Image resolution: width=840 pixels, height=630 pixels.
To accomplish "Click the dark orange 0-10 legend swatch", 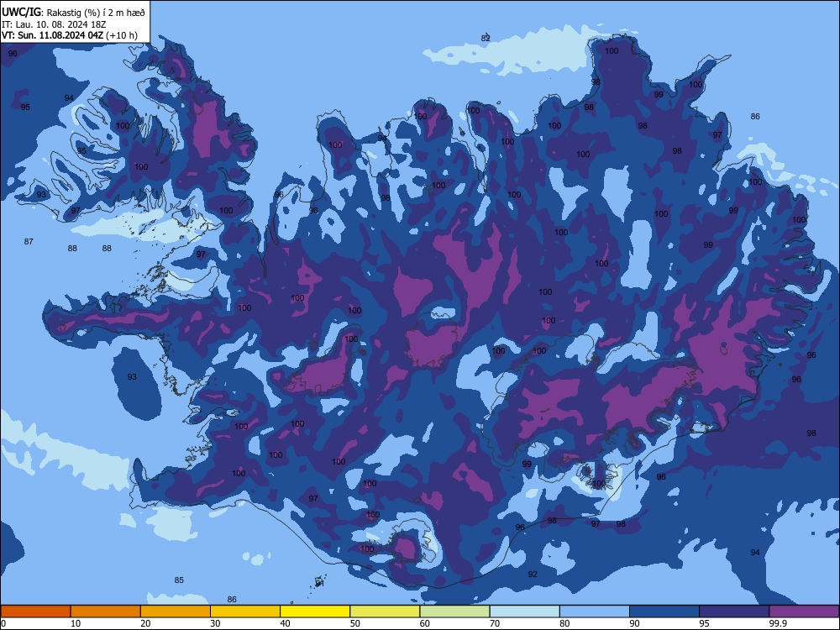I will 35,612.
